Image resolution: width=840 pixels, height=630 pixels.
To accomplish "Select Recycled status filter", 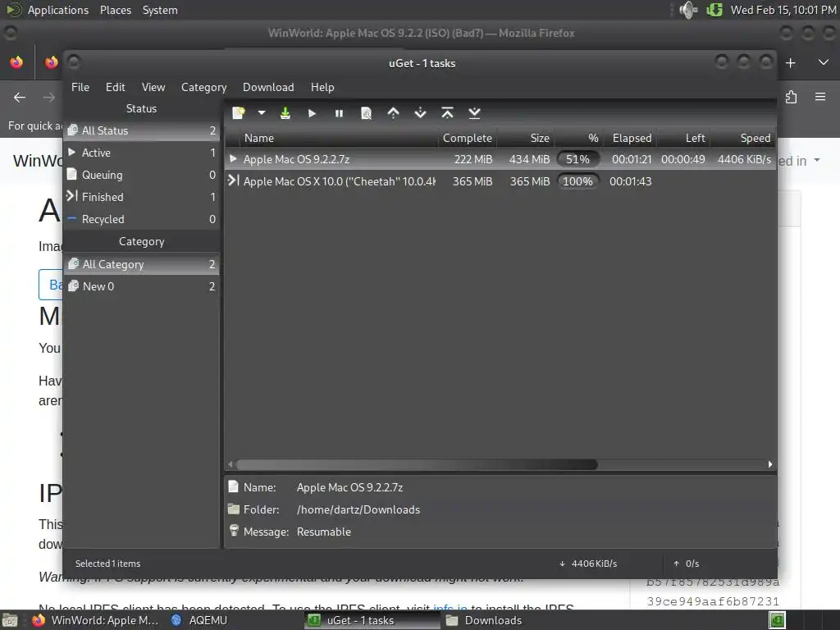I will click(142, 219).
